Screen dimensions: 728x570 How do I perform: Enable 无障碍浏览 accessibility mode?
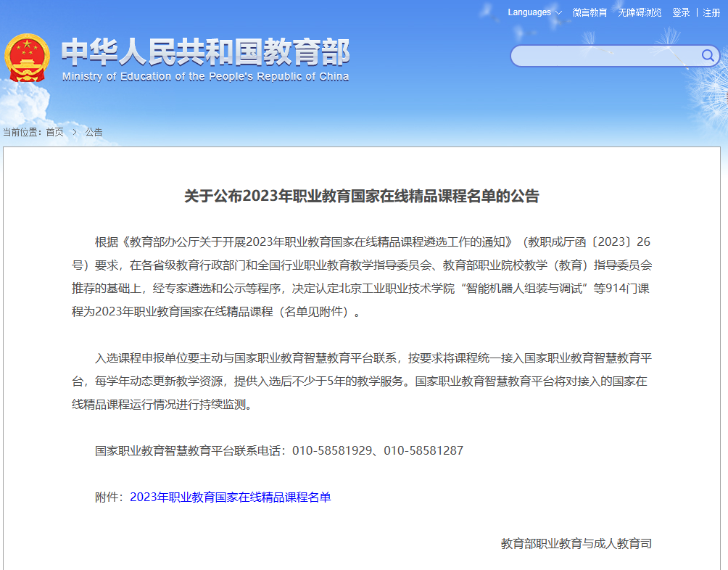pyautogui.click(x=640, y=12)
